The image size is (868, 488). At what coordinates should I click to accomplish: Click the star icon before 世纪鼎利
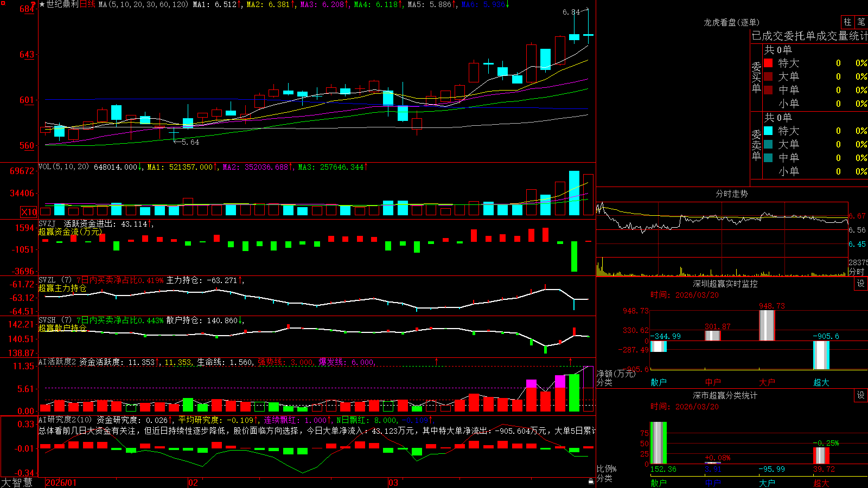click(x=42, y=4)
